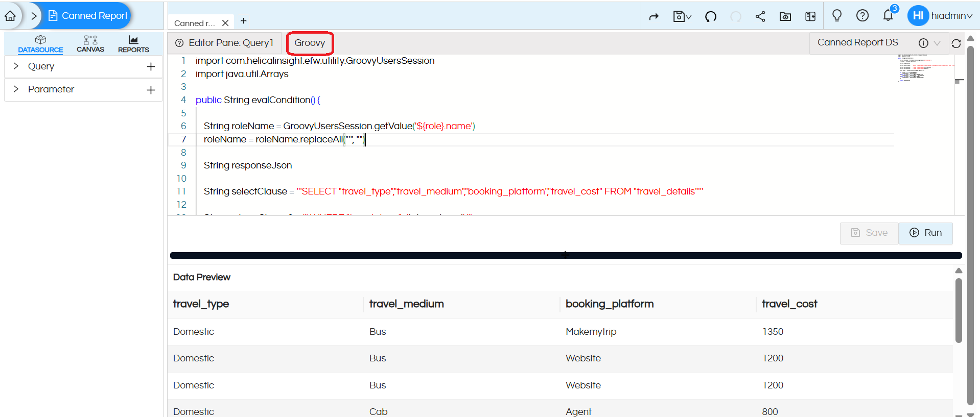Open the save options dropdown

[x=682, y=16]
